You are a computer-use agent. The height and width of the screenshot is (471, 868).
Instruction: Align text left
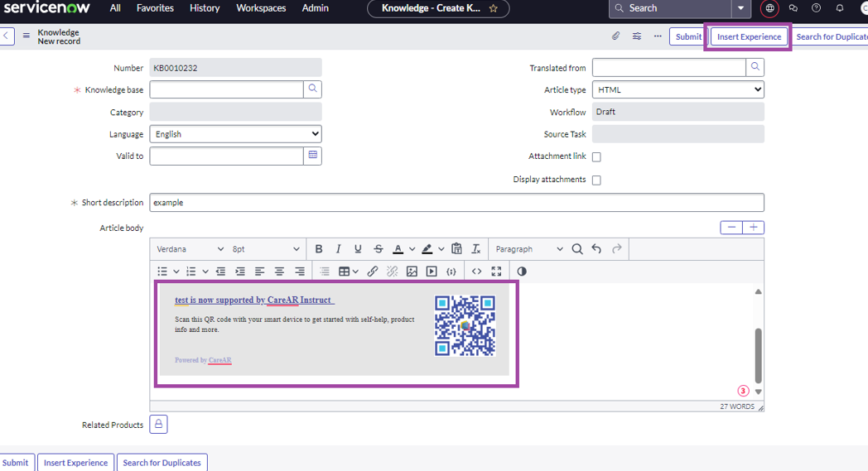pyautogui.click(x=259, y=272)
